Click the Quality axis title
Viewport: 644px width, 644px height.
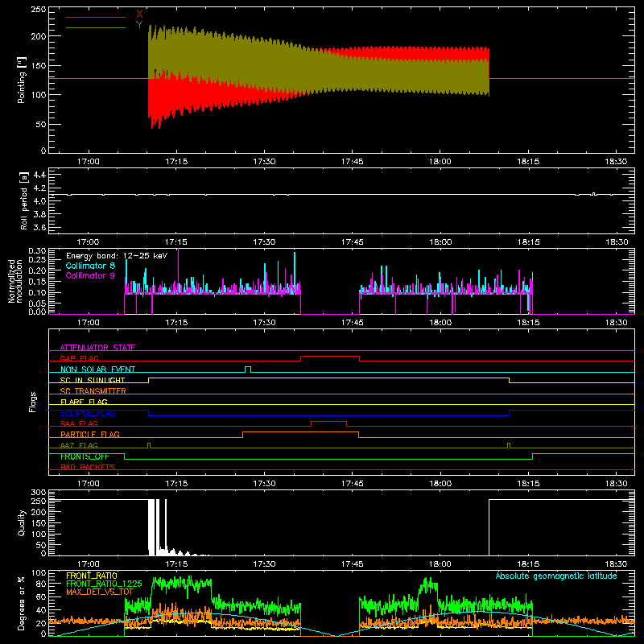(x=22, y=522)
